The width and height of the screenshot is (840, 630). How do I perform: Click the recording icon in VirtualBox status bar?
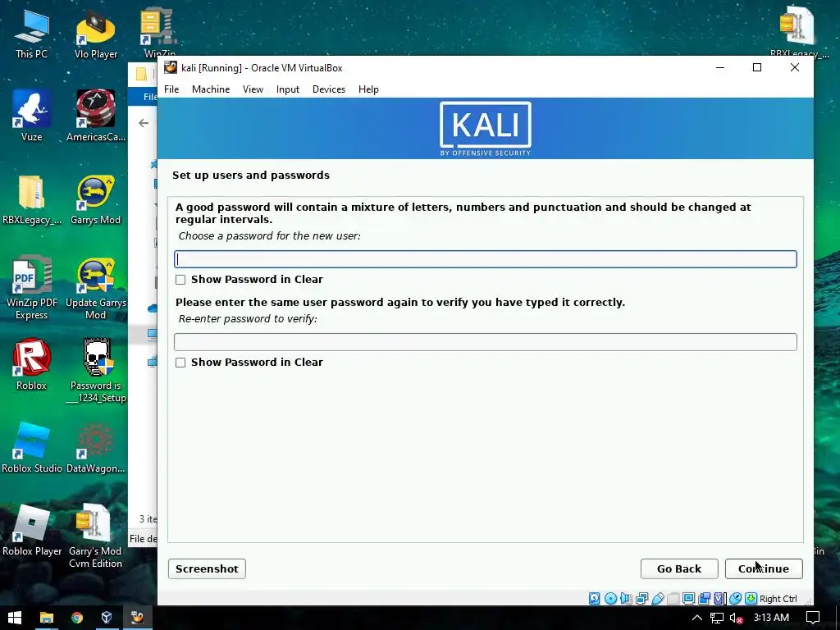point(704,598)
